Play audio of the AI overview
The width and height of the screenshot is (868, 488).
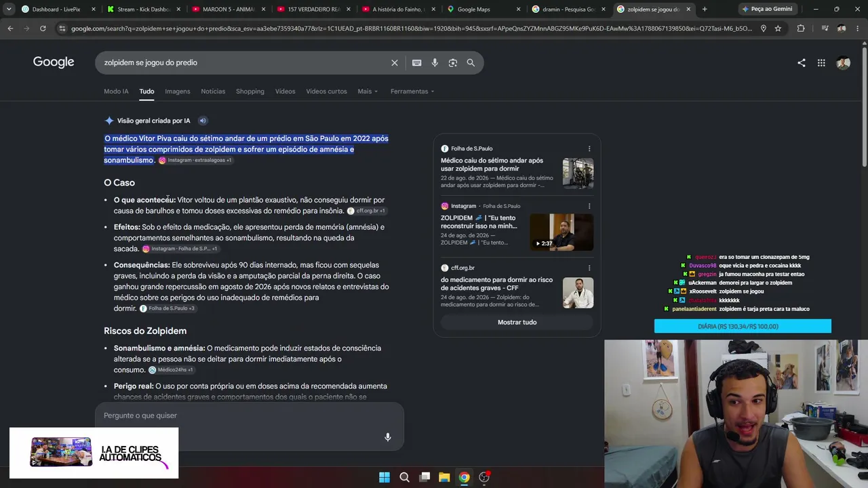coord(202,121)
